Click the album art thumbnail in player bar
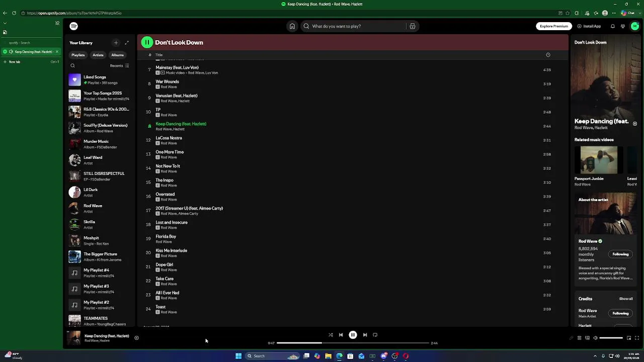Screen dimensions: 644x362 click(x=74, y=338)
